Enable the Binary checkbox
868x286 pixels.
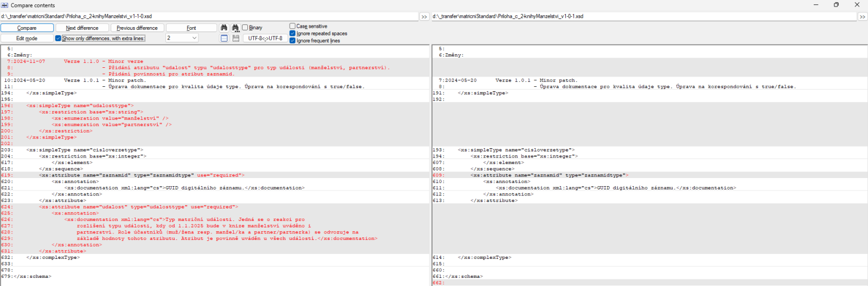tap(245, 28)
